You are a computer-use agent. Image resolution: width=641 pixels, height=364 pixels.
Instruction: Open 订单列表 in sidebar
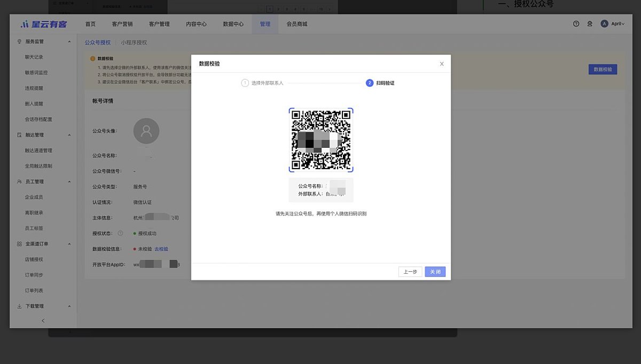[34, 291]
